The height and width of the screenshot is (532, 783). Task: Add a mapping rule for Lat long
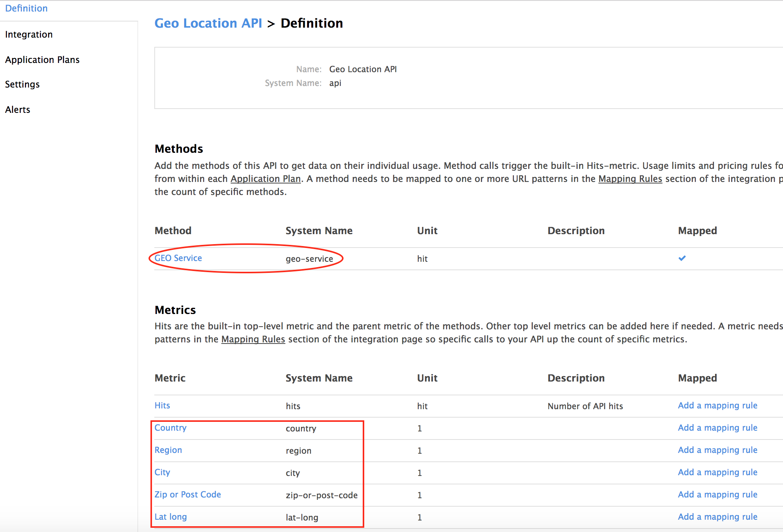pos(717,517)
